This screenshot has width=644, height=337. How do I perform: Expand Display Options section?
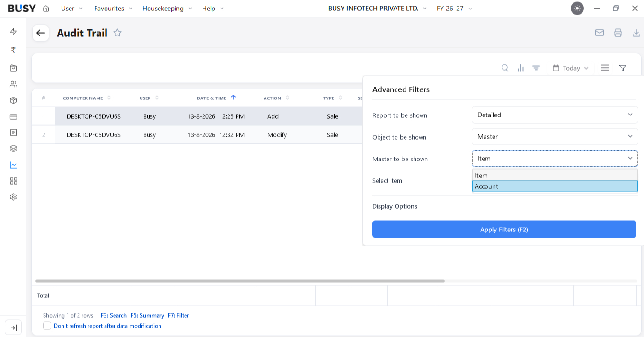point(395,206)
